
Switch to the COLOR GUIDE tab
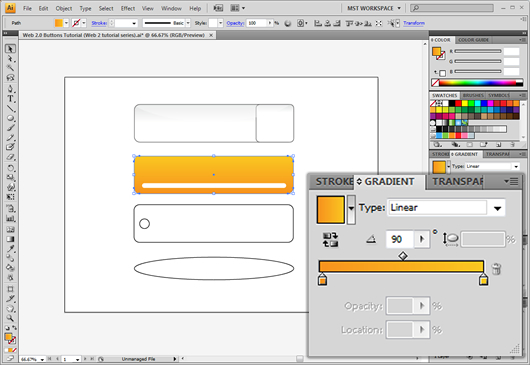click(x=474, y=40)
